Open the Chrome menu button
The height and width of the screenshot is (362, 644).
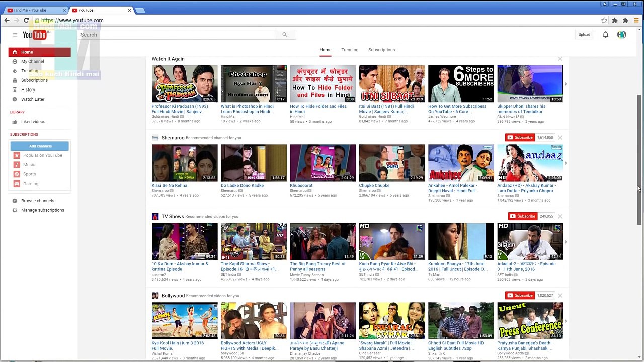coord(636,20)
